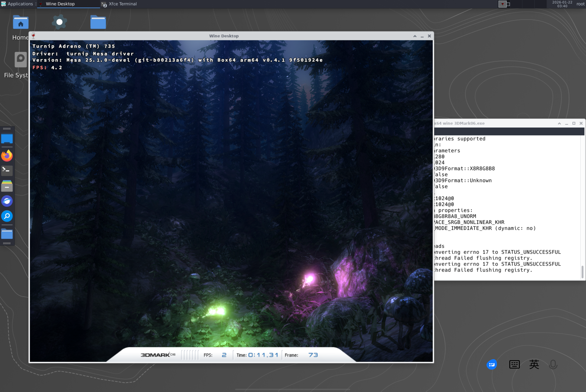Click Show Desktop dock icon
The image size is (586, 392).
click(7, 139)
